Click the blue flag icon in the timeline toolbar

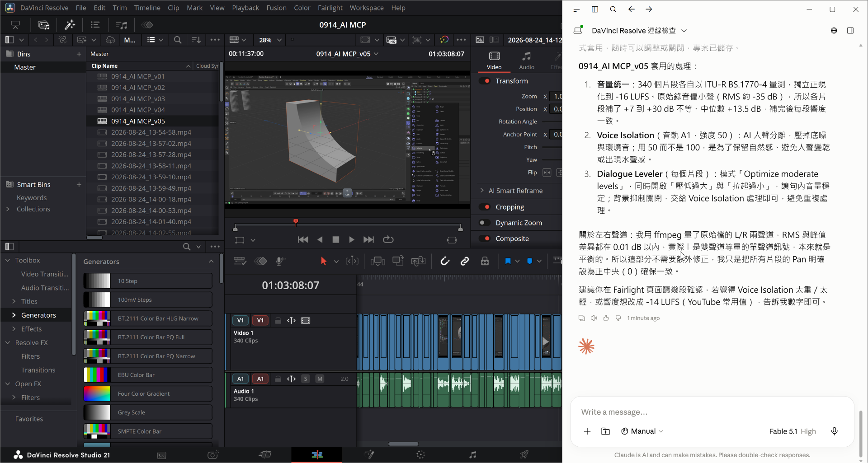[x=508, y=261]
